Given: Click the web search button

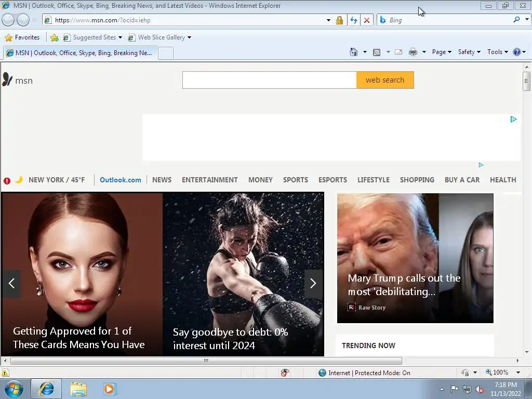Looking at the screenshot, I should pos(385,80).
